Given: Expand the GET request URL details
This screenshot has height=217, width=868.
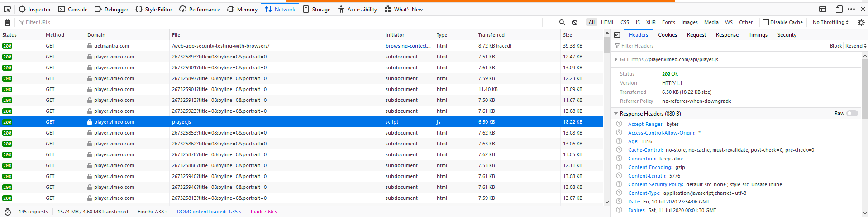Looking at the screenshot, I should 616,59.
